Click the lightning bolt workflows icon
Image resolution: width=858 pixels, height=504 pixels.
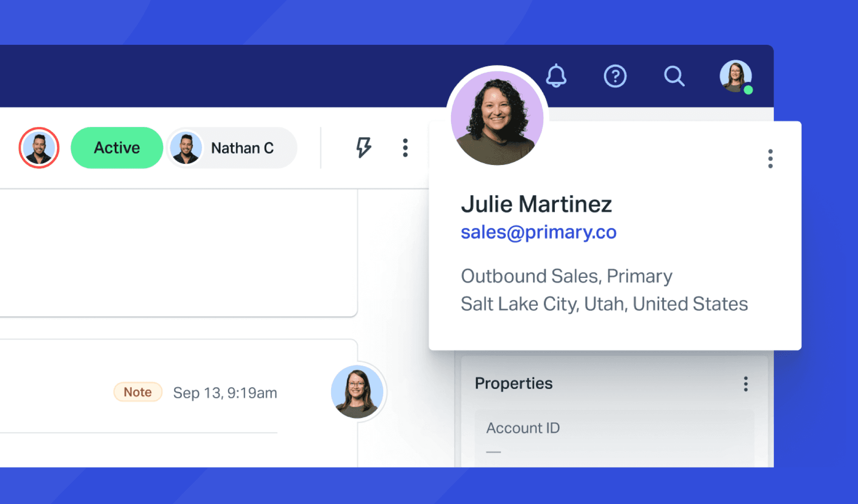point(363,148)
